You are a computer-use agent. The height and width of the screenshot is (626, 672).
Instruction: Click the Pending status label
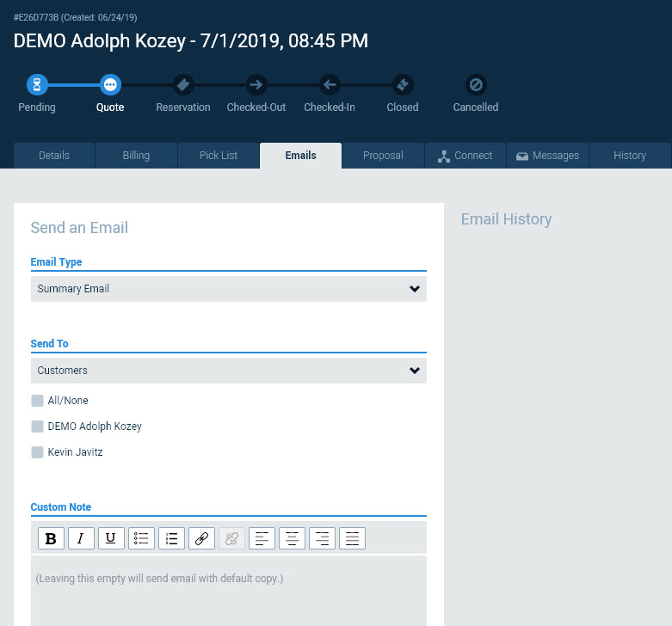[37, 107]
